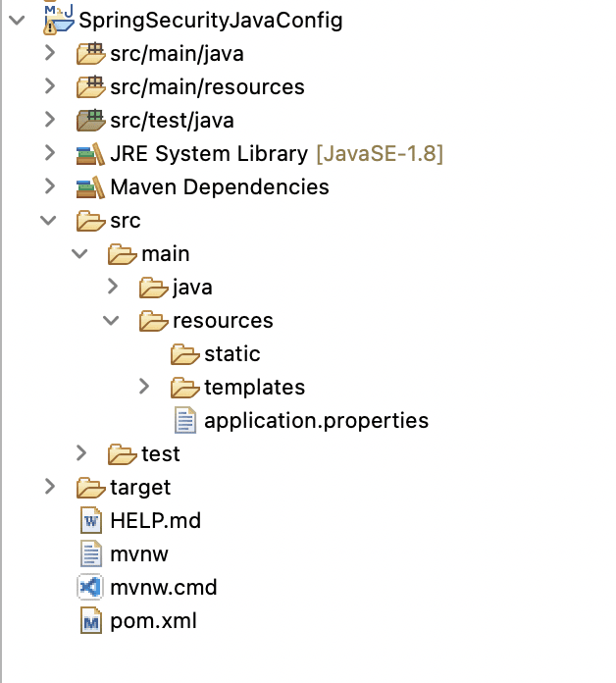The height and width of the screenshot is (683, 616).
Task: Expand the java folder under main
Action: [113, 287]
